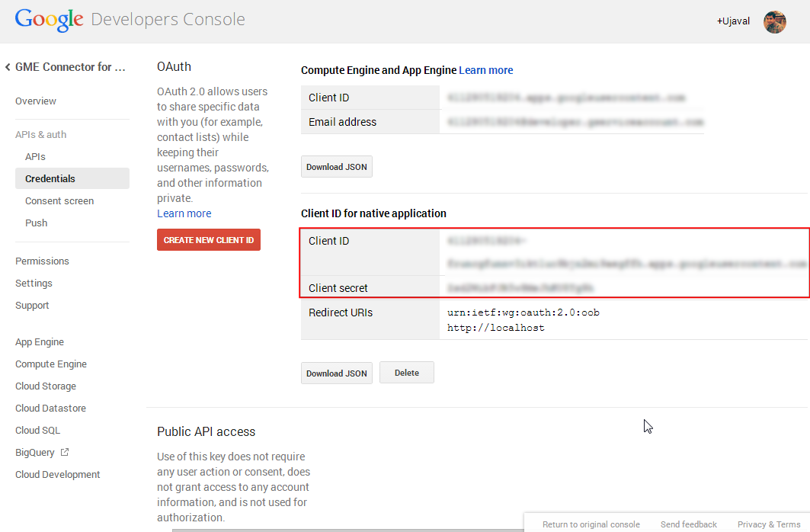This screenshot has height=532, width=810.
Task: Open the Send feedback link
Action: tap(688, 524)
